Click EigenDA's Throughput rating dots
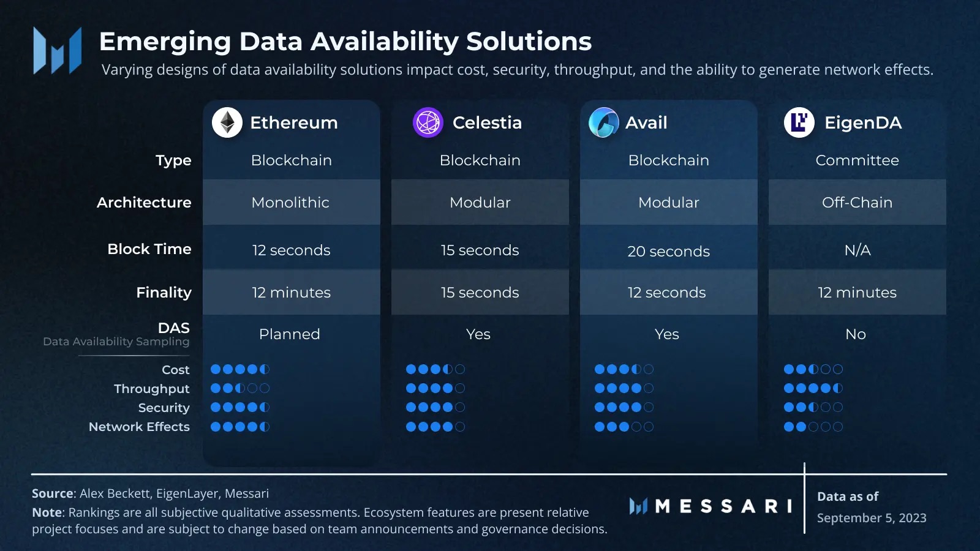 point(813,388)
